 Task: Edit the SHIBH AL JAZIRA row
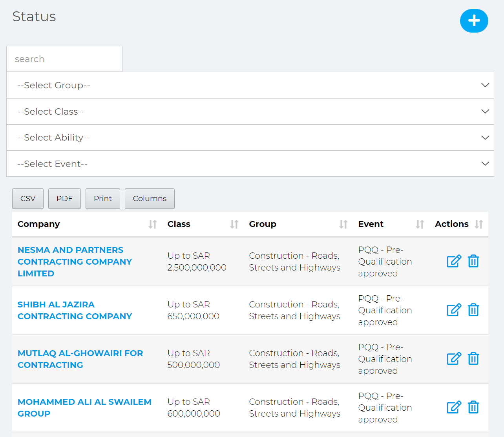(x=454, y=310)
